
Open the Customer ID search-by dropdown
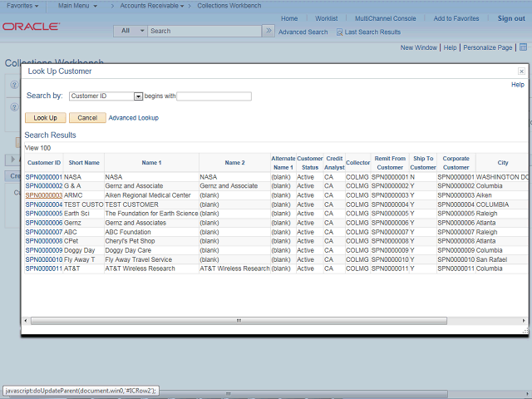pos(138,96)
